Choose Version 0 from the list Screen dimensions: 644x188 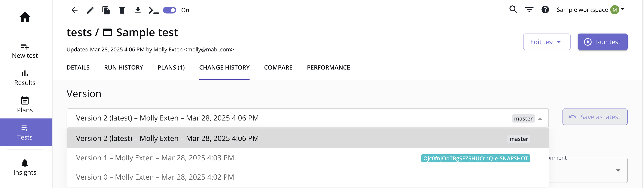[308, 177]
